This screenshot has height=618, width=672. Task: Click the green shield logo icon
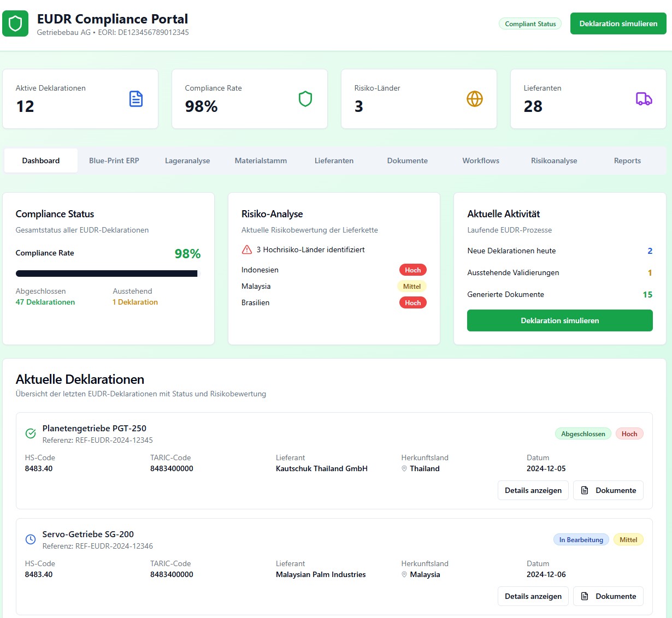pyautogui.click(x=15, y=23)
